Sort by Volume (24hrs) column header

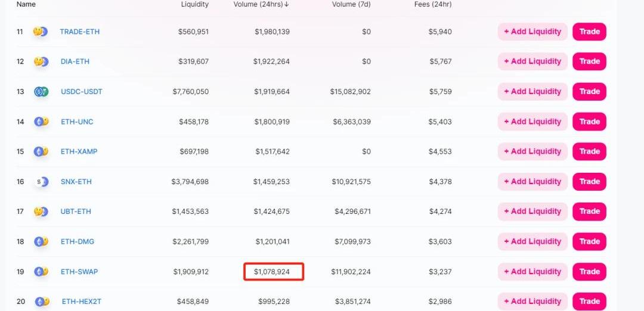point(261,4)
